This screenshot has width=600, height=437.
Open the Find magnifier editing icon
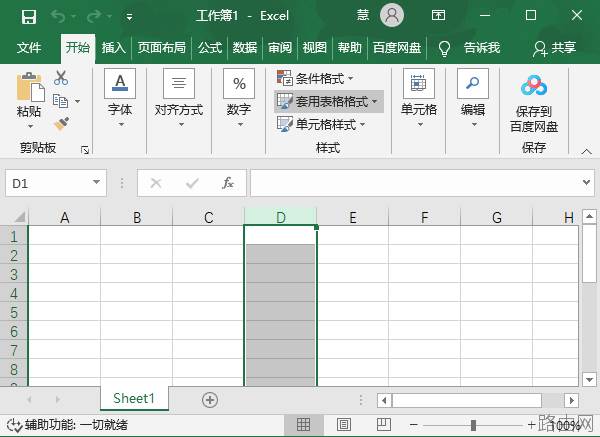click(473, 83)
